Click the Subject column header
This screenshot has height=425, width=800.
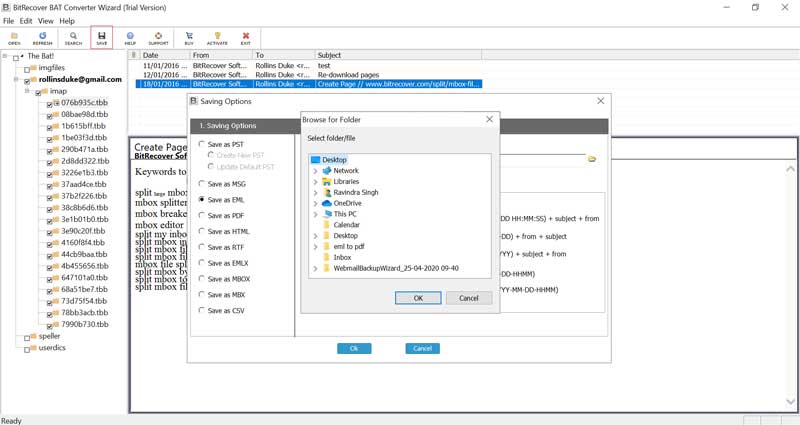tap(398, 55)
